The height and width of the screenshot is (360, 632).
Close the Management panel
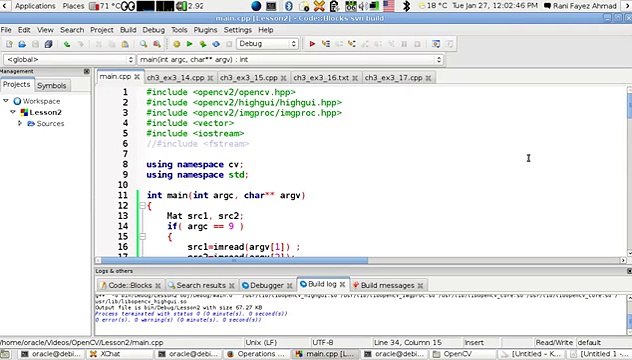point(87,71)
